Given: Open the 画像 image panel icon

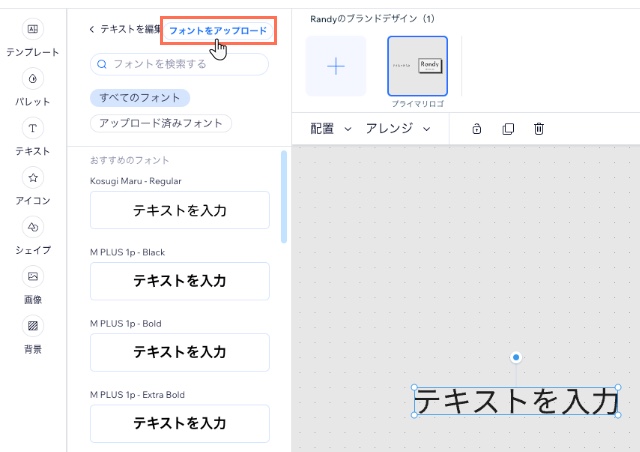Looking at the screenshot, I should (33, 276).
